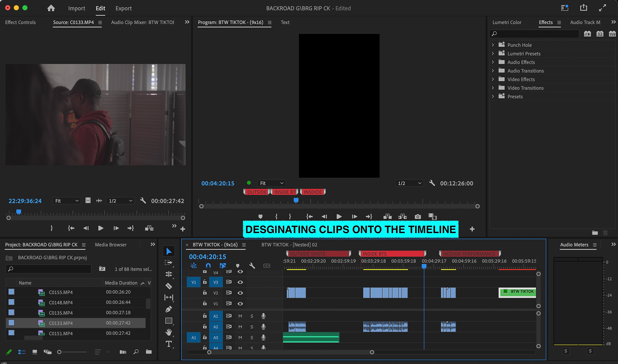
Task: Select the Pen tool
Action: point(169,309)
